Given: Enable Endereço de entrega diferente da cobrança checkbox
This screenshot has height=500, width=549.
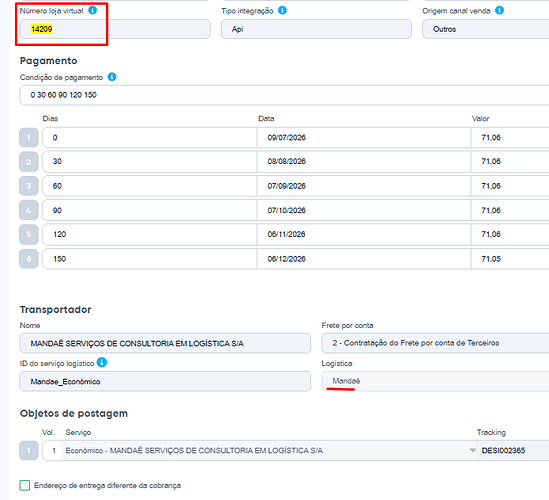Looking at the screenshot, I should (25, 485).
